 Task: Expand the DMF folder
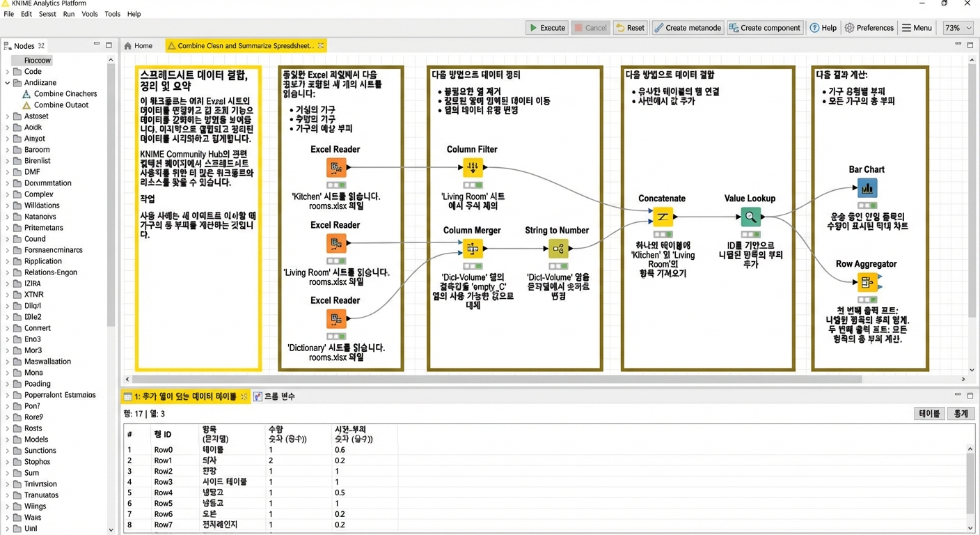click(x=8, y=171)
